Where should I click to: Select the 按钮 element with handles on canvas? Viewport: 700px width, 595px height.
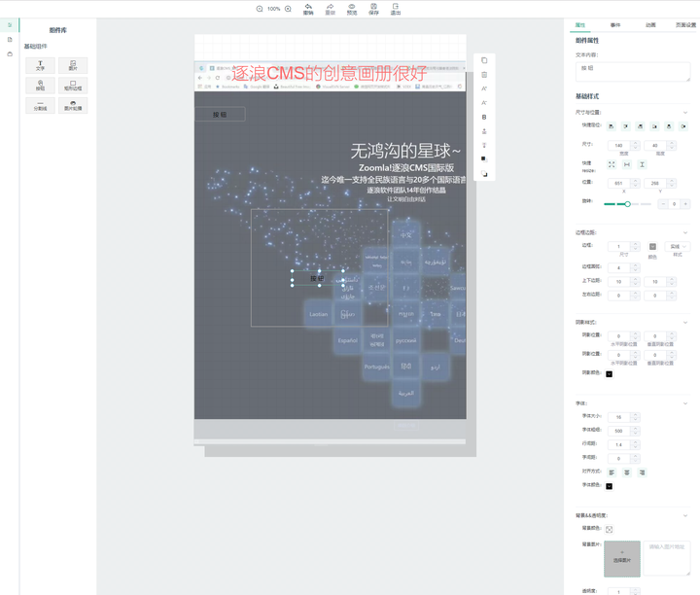tap(317, 278)
